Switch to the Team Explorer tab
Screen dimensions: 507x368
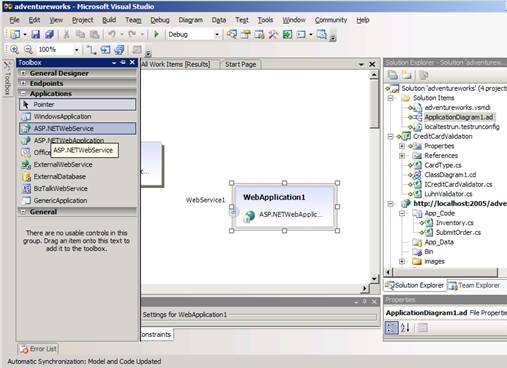point(475,285)
